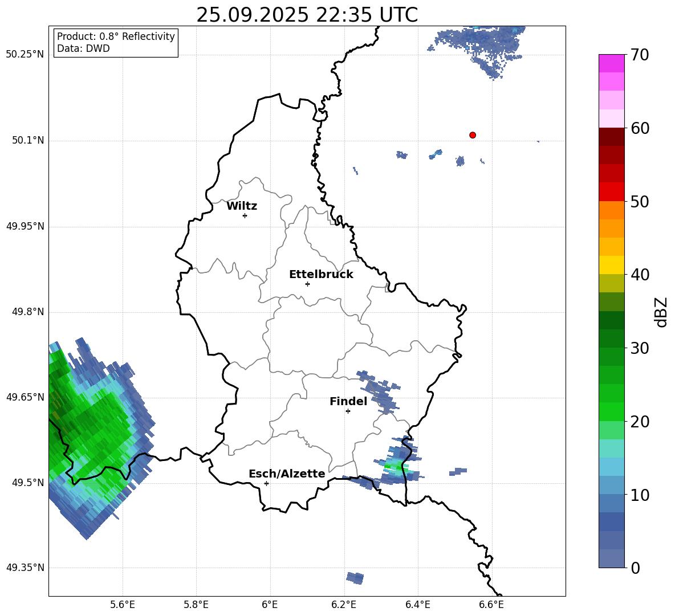Click the 6.2°E longitude label
Screen dimensions: 675x616
point(344,605)
